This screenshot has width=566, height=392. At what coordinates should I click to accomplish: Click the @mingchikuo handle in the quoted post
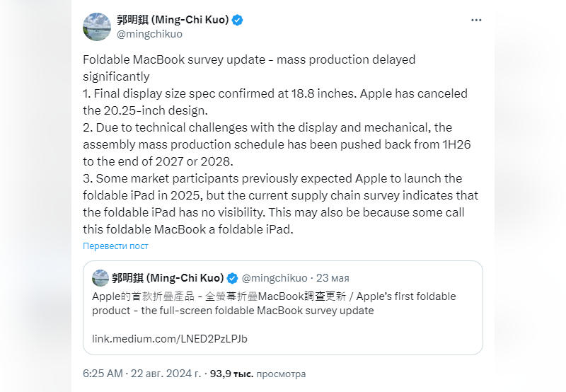pos(275,277)
